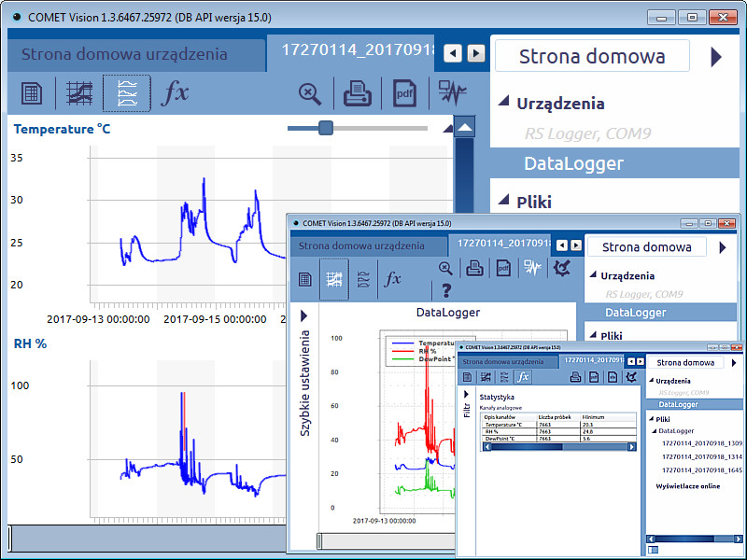
Task: Print from the largest window toolbar
Action: (358, 92)
